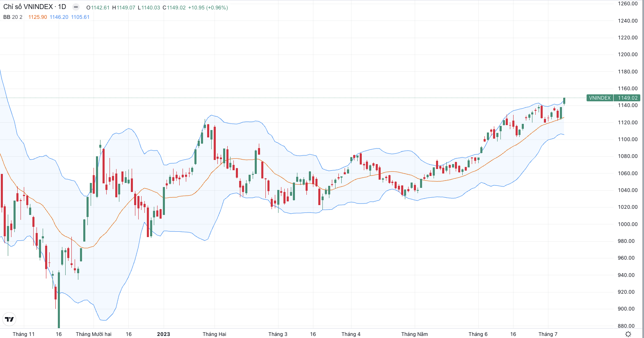Click the change value +10.95 (+0.96%)
This screenshot has width=644, height=338.
click(x=208, y=8)
